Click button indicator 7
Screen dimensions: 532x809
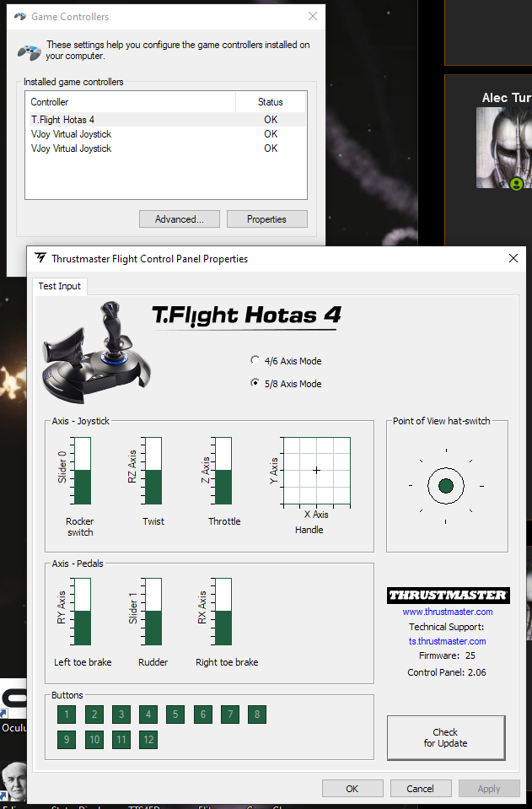tap(230, 714)
